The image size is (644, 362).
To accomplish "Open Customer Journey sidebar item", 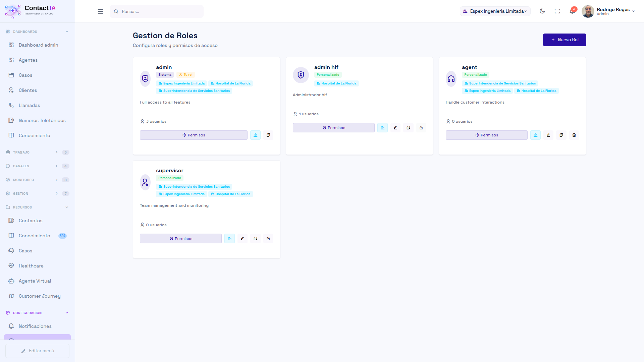I will point(40,296).
